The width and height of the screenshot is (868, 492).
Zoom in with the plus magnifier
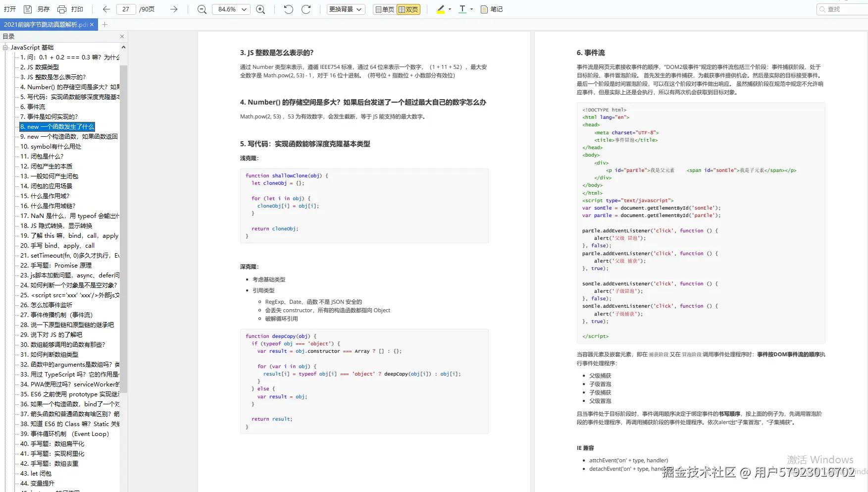click(x=260, y=9)
